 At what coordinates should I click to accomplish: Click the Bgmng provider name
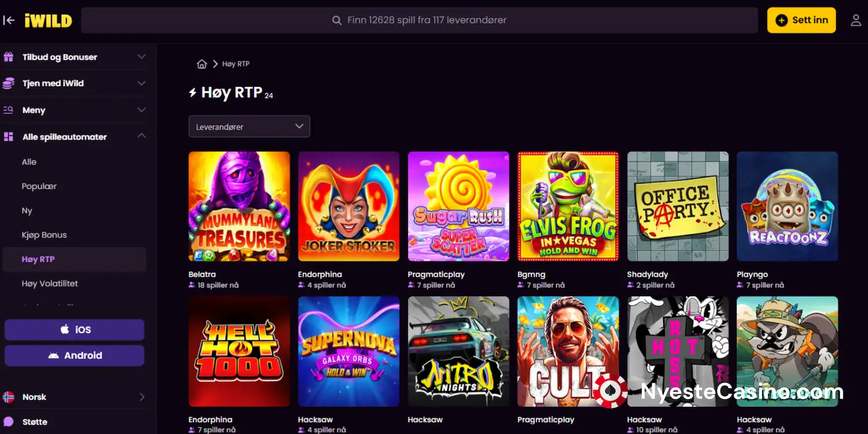[531, 274]
